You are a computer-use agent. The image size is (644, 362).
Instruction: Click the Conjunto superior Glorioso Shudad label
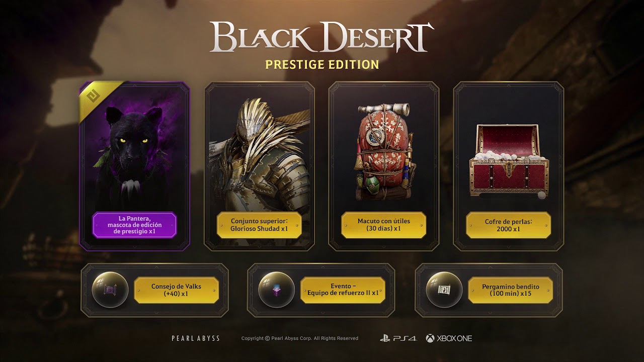point(259,225)
